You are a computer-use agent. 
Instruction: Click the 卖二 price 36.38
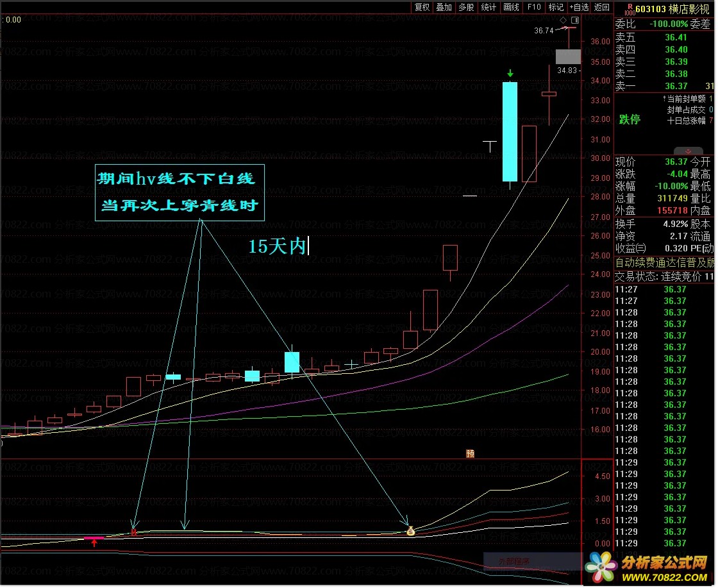[676, 74]
